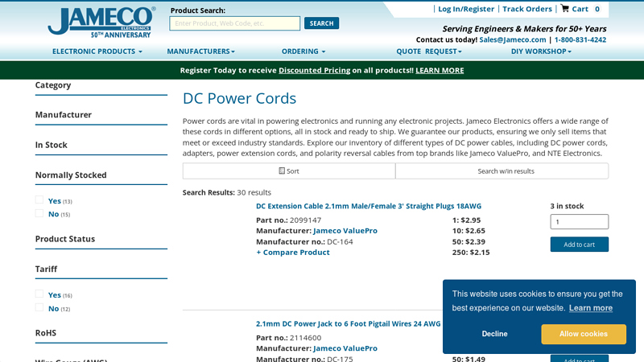This screenshot has height=362, width=644.
Task: Check the Normally Stocked No checkbox
Action: 39,213
